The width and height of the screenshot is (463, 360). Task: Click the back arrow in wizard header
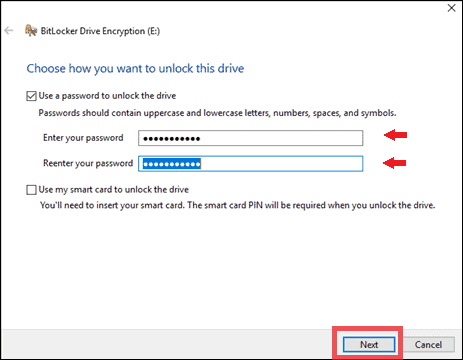[9, 31]
